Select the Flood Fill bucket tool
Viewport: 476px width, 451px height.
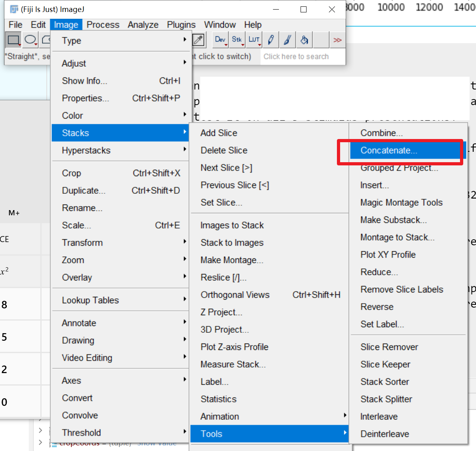tap(304, 40)
